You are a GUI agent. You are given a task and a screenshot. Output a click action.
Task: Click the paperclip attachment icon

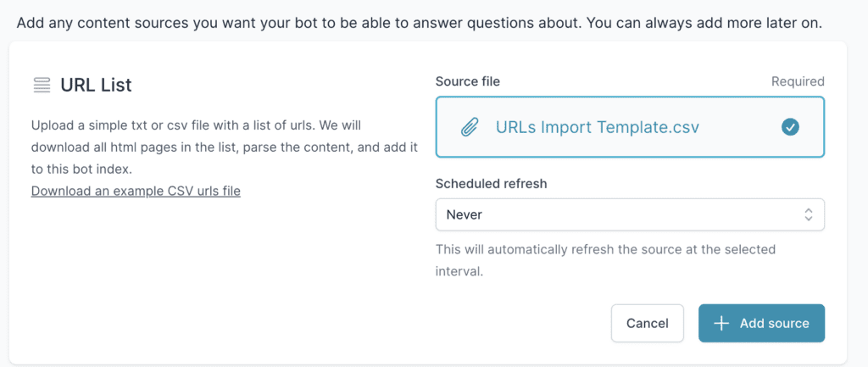pyautogui.click(x=469, y=127)
